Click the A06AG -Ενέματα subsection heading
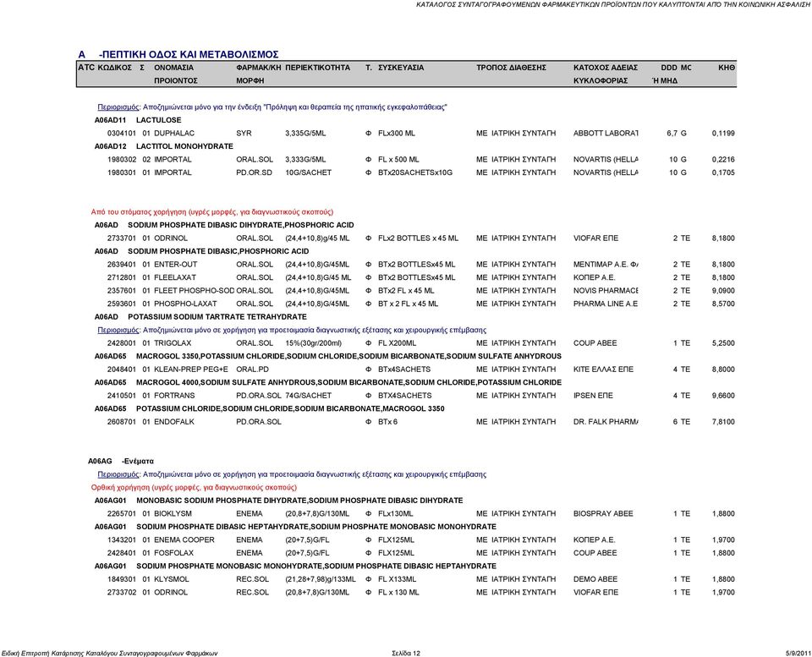 click(121, 462)
